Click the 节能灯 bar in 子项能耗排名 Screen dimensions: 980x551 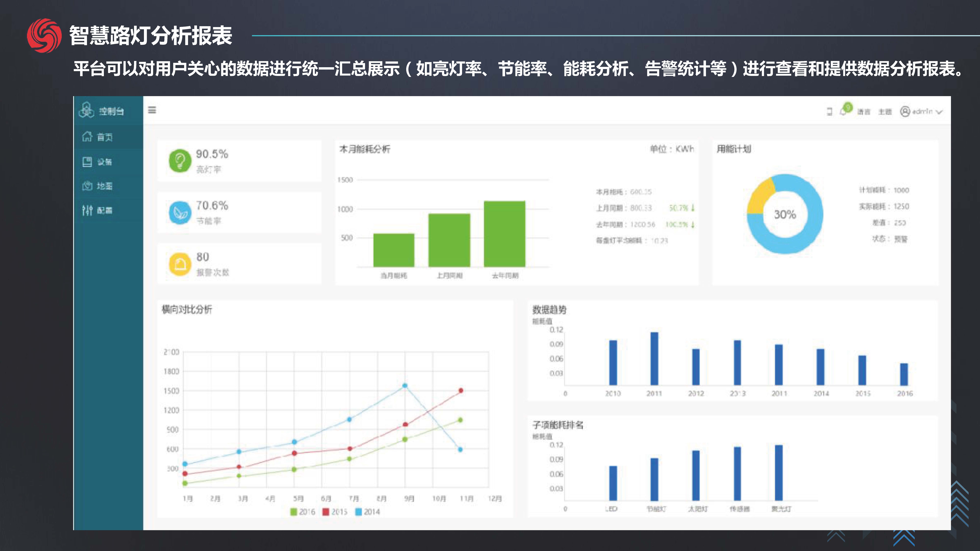click(654, 479)
